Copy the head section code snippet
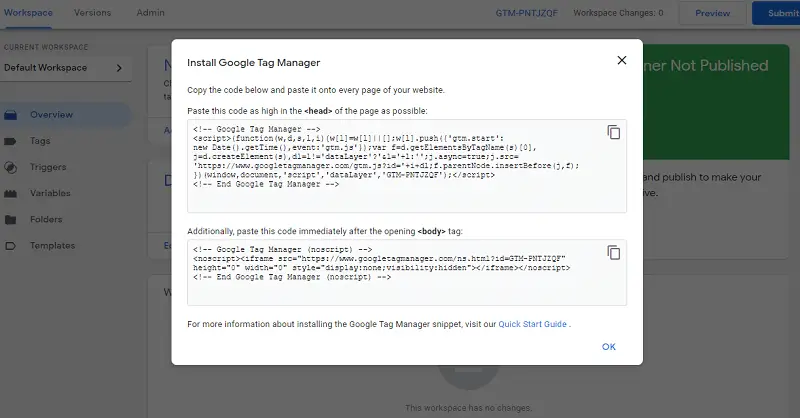Screen dimensions: 800x418 pyautogui.click(x=614, y=132)
